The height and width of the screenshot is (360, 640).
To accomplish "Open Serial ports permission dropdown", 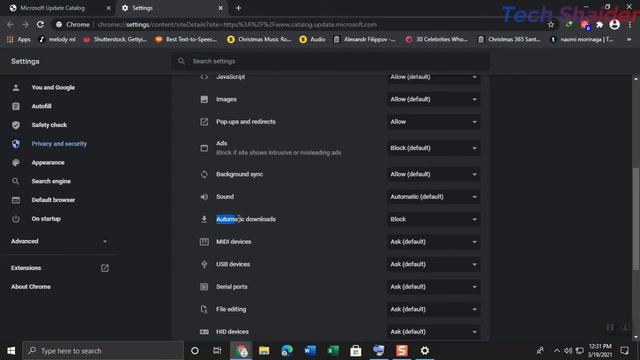I will (x=433, y=287).
